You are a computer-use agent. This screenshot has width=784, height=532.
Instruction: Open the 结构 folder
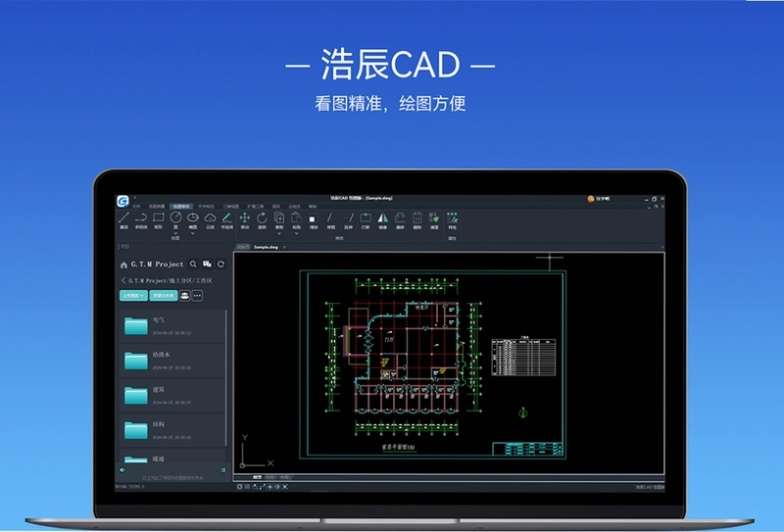[x=172, y=430]
